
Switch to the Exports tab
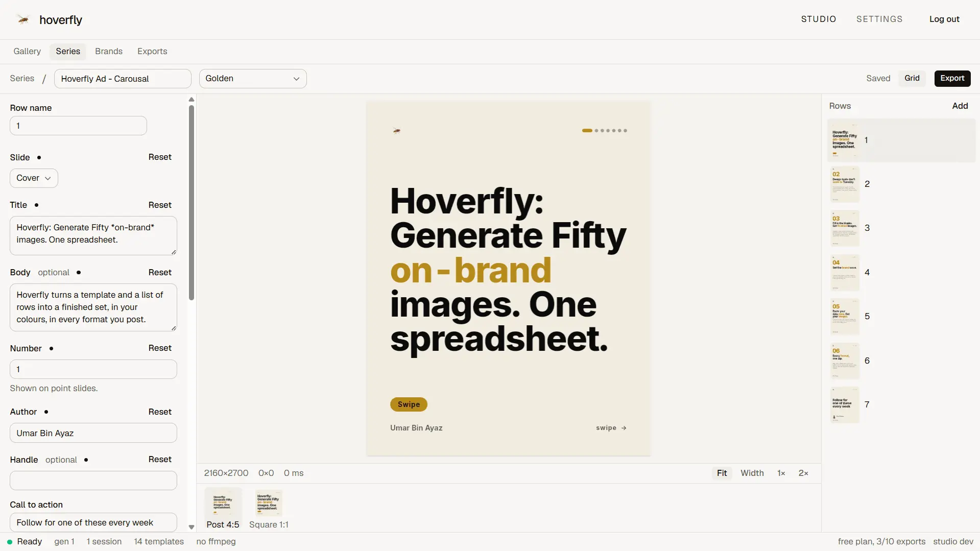pos(152,52)
